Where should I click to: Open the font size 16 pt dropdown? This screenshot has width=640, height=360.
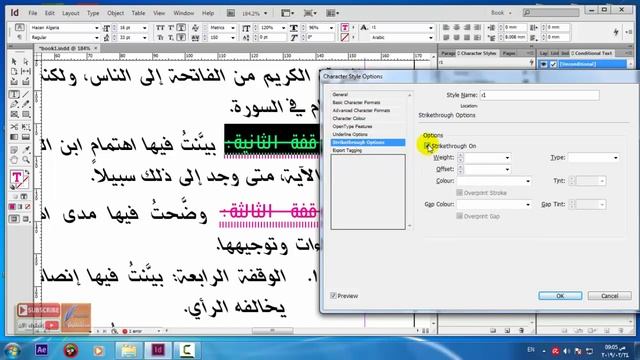(144, 28)
